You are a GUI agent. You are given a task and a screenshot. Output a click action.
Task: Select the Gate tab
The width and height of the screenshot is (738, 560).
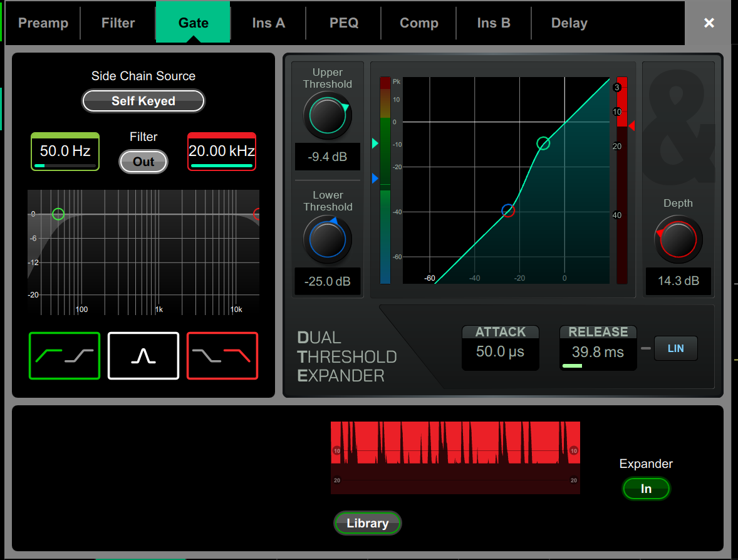(x=194, y=23)
